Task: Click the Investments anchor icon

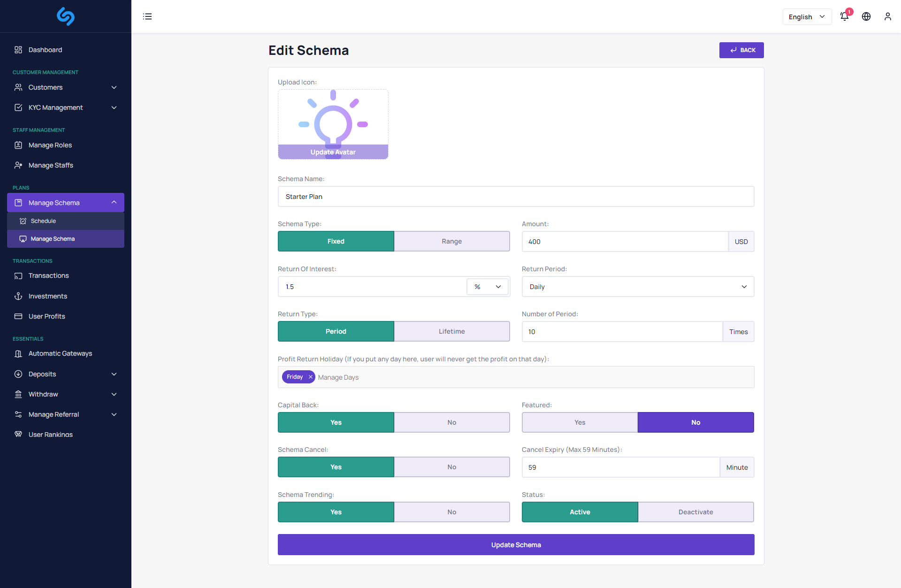Action: pyautogui.click(x=18, y=296)
